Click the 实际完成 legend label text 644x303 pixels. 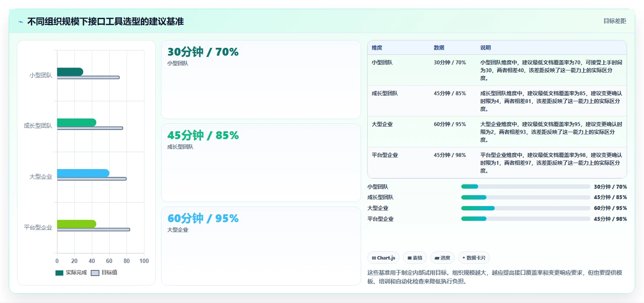point(76,273)
